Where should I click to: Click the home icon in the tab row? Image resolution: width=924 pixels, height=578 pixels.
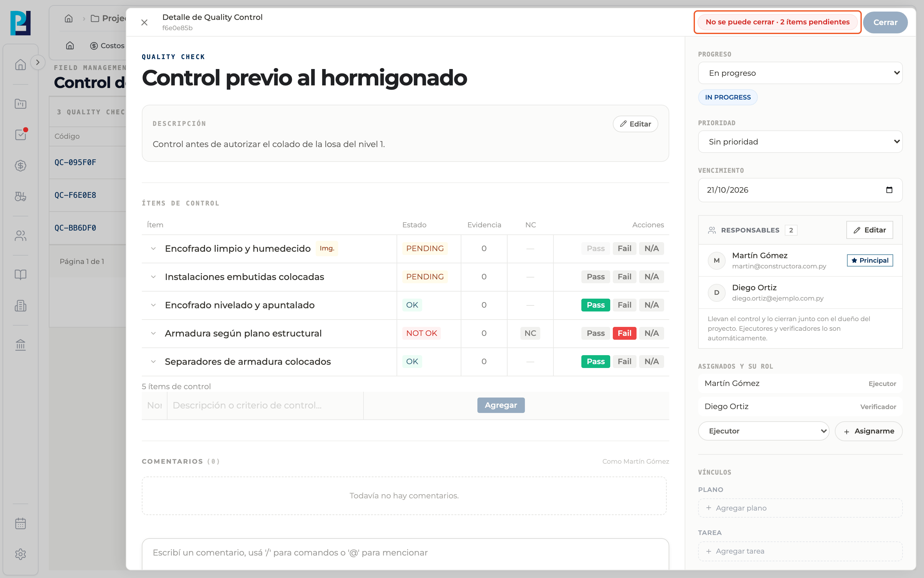[x=70, y=46]
